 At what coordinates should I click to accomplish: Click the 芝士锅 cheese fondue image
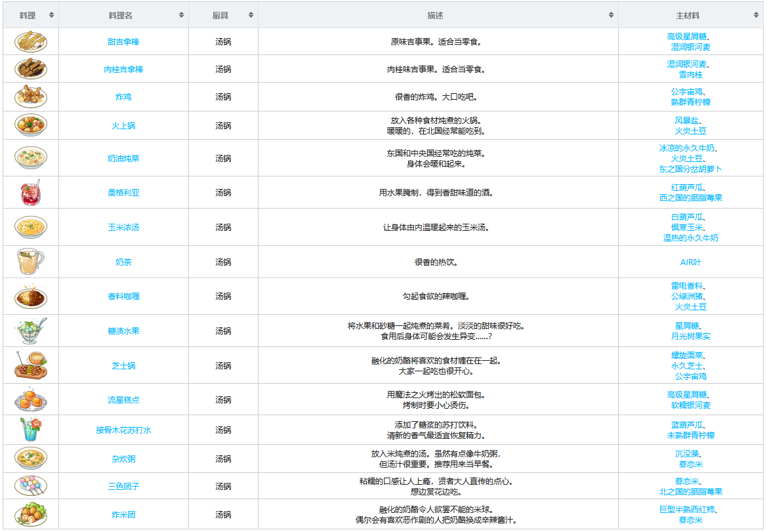[31, 365]
